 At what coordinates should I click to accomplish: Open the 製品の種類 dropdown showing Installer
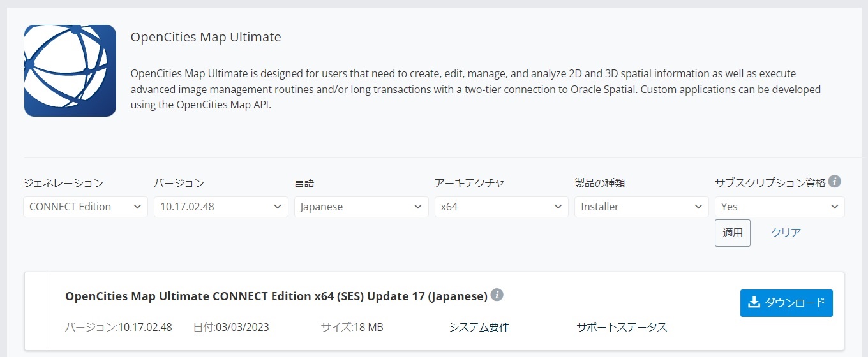641,207
